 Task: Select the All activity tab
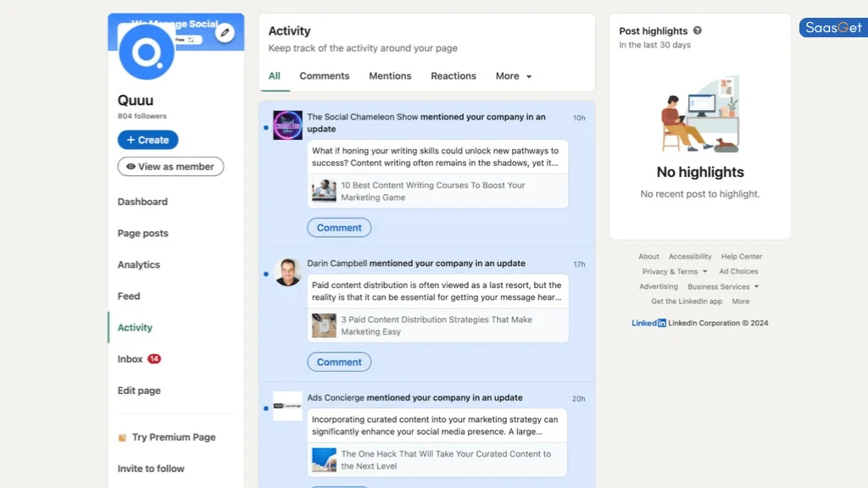pos(275,75)
